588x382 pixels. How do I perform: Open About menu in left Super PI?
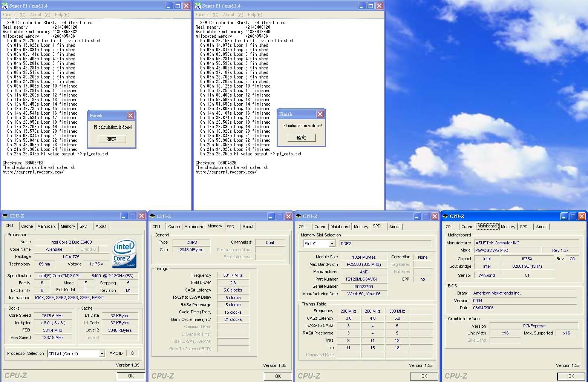(40, 15)
